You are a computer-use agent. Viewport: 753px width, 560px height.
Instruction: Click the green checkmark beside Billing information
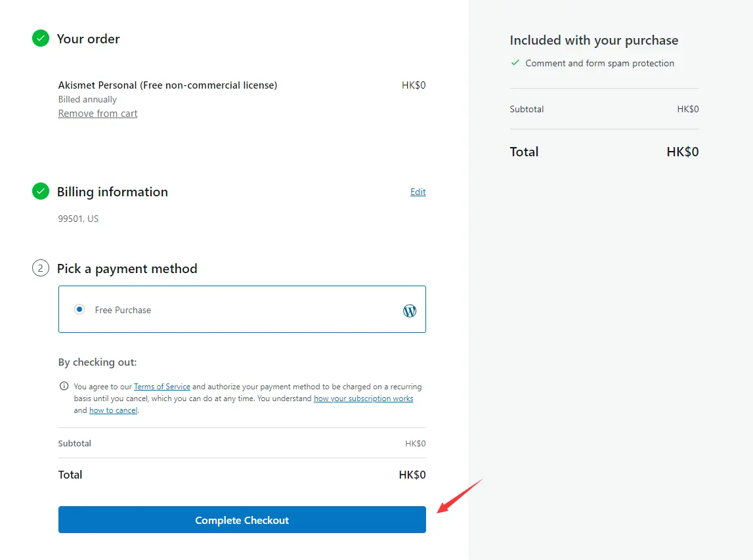click(40, 191)
